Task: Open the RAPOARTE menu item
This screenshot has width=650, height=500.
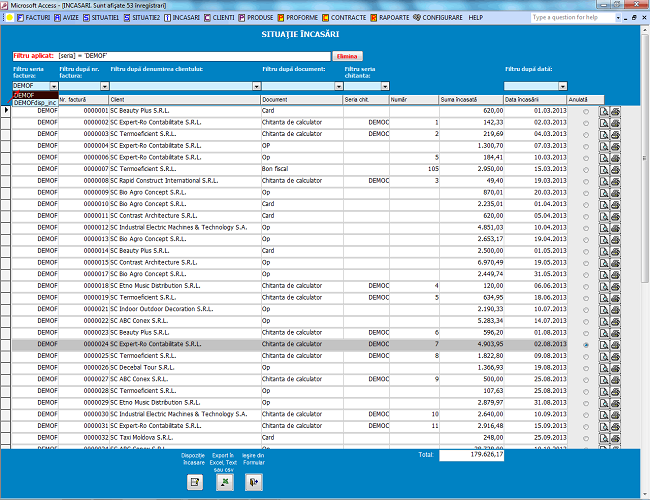Action: point(390,18)
